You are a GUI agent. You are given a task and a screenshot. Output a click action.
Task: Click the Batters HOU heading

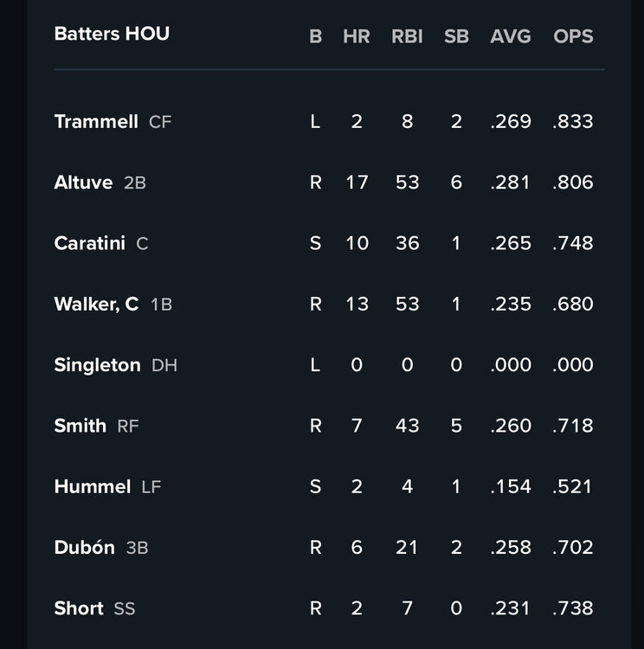pyautogui.click(x=112, y=34)
